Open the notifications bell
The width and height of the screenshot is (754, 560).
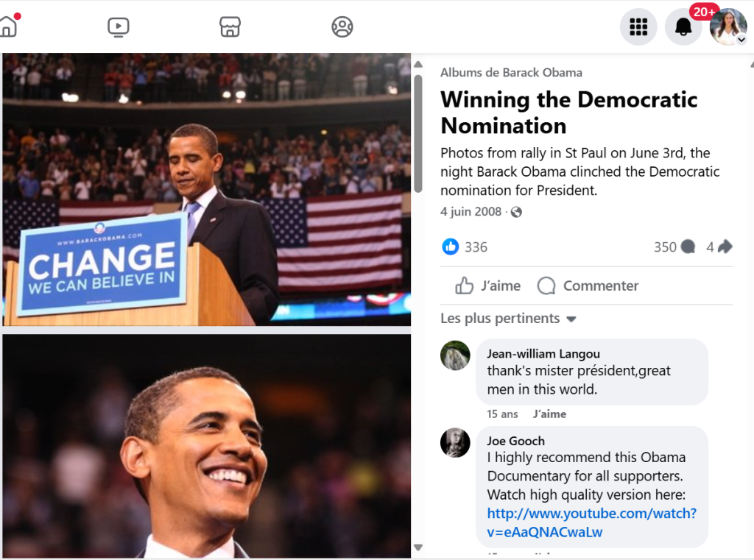[x=683, y=27]
